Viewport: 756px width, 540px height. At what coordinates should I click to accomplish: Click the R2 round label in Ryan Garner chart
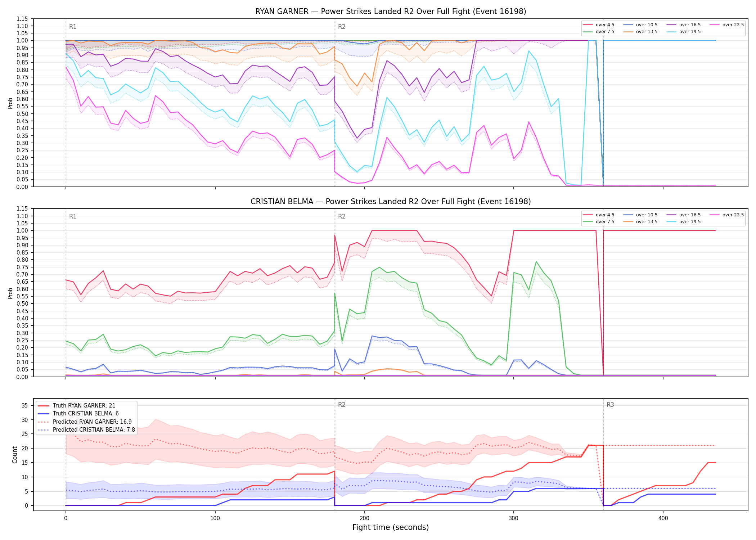[x=342, y=27]
